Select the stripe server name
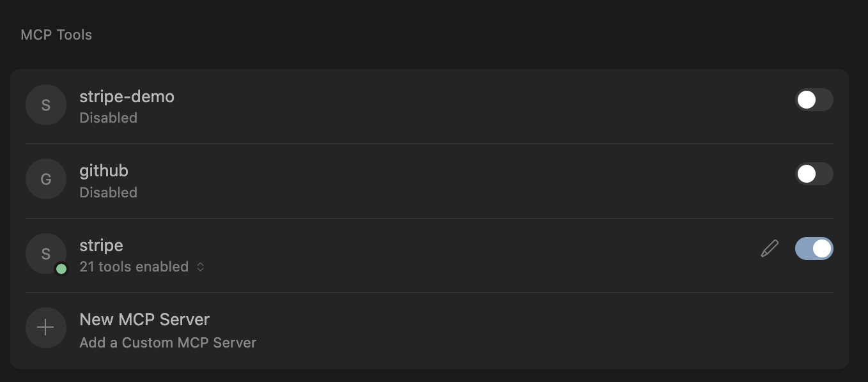This screenshot has width=868, height=382. [101, 245]
